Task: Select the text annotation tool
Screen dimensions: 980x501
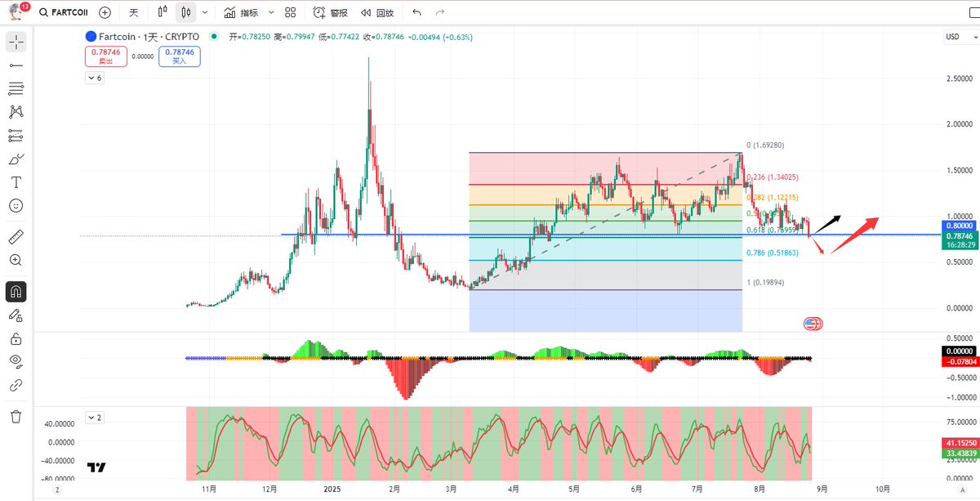Action: tap(16, 182)
